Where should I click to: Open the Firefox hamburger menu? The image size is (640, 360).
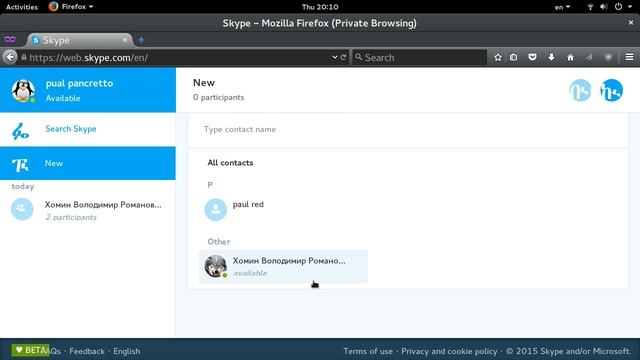point(629,57)
